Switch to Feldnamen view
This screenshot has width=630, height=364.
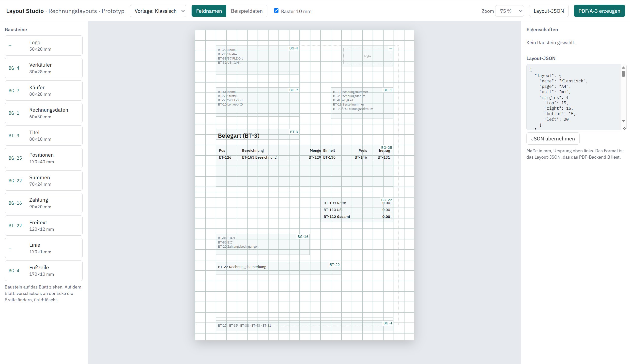coord(209,11)
